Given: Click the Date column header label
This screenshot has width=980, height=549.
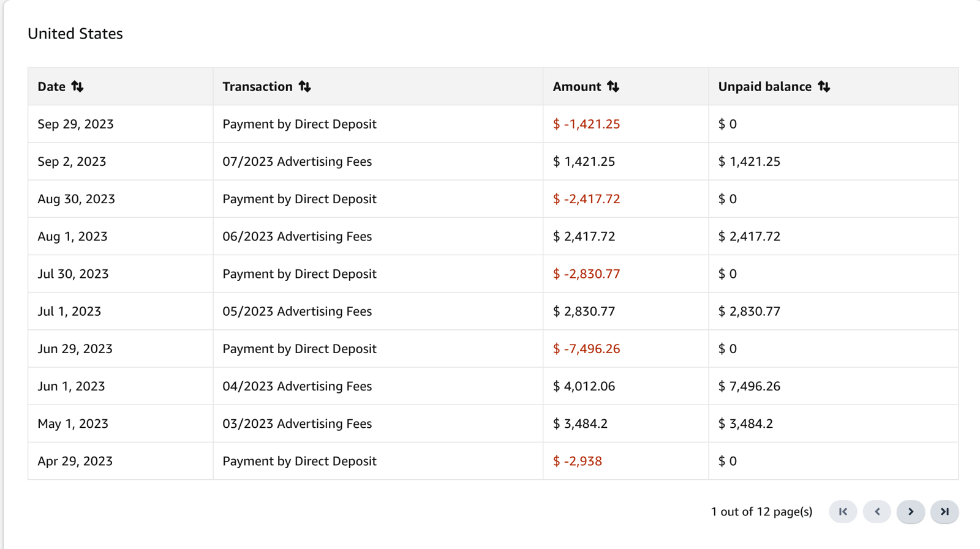Looking at the screenshot, I should click(51, 86).
